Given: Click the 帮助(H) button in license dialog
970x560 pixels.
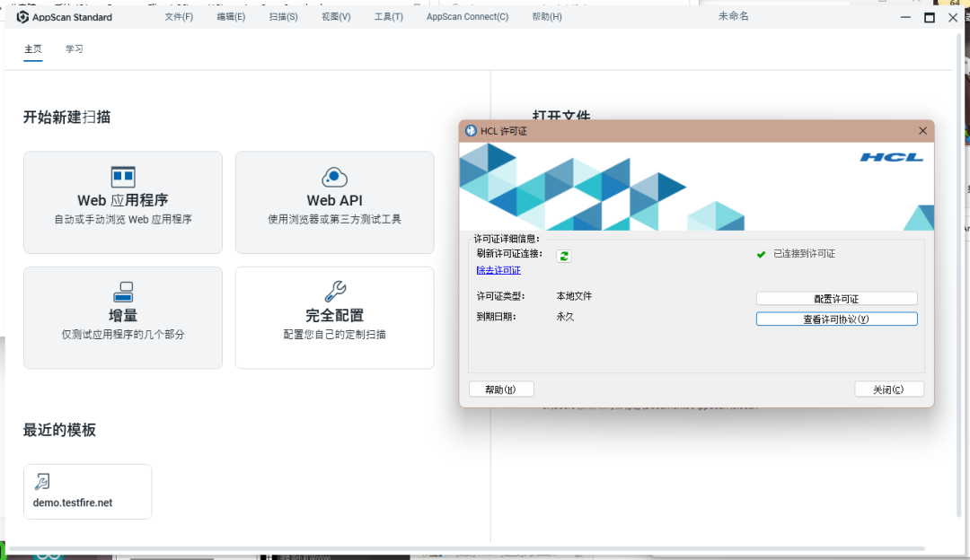Looking at the screenshot, I should 501,389.
